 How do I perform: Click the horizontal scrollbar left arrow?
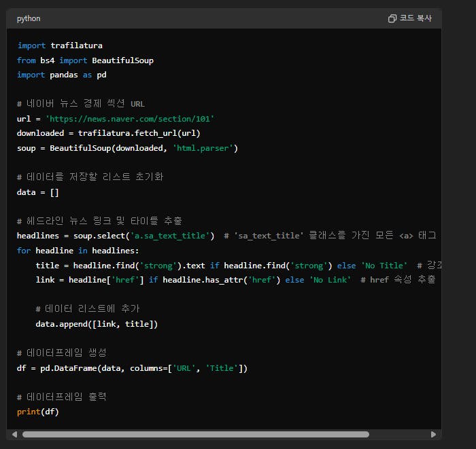[x=14, y=434]
